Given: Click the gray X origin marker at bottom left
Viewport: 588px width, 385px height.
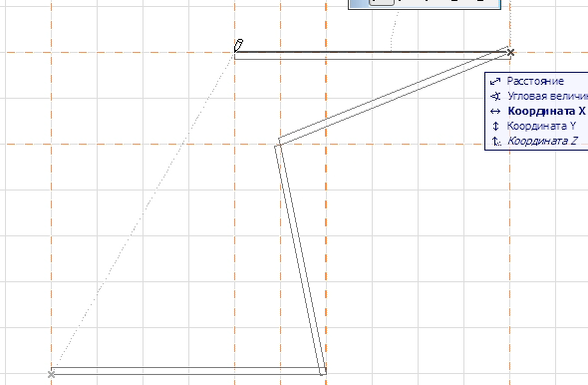Looking at the screenshot, I should pyautogui.click(x=52, y=374).
